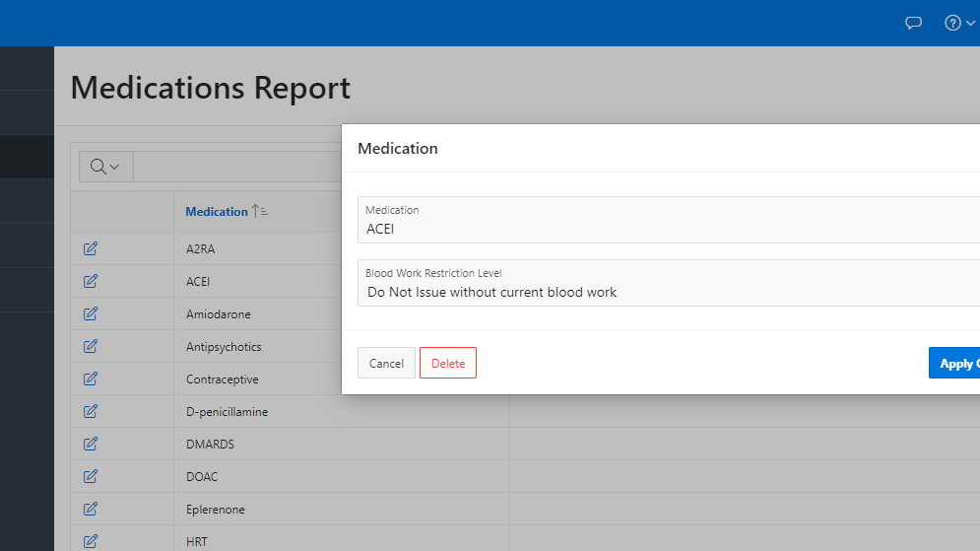Click the edit pencil icon for ACEI
This screenshot has width=980, height=551.
pos(91,282)
